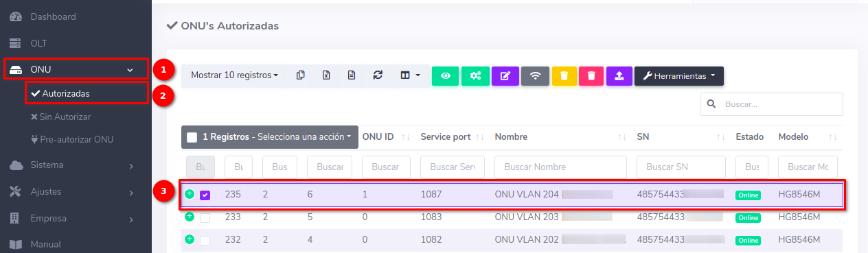The height and width of the screenshot is (253, 868).
Task: Refresh the table with the reload arrows icon
Action: [377, 75]
